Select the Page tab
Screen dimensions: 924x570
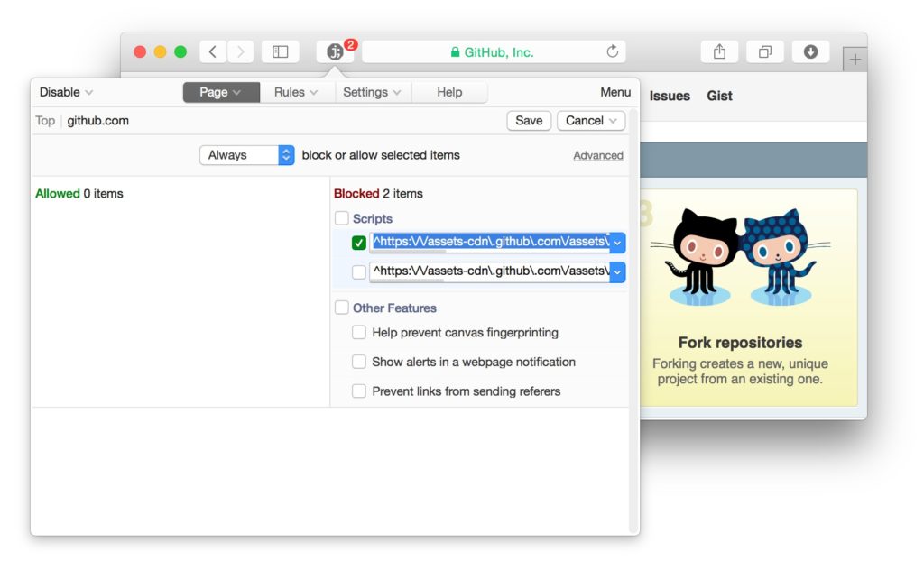(221, 93)
